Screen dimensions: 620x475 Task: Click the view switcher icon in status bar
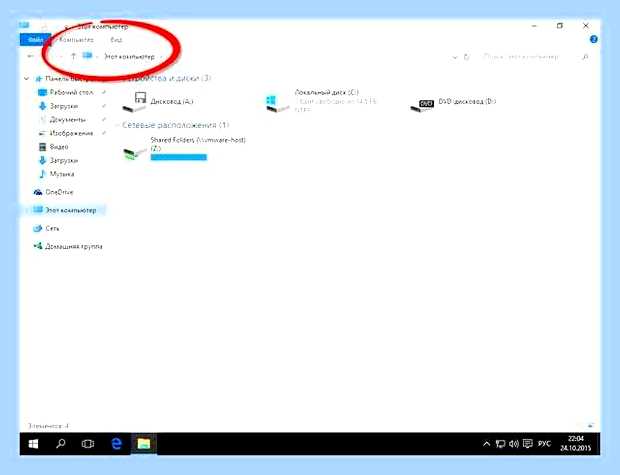coord(591,426)
